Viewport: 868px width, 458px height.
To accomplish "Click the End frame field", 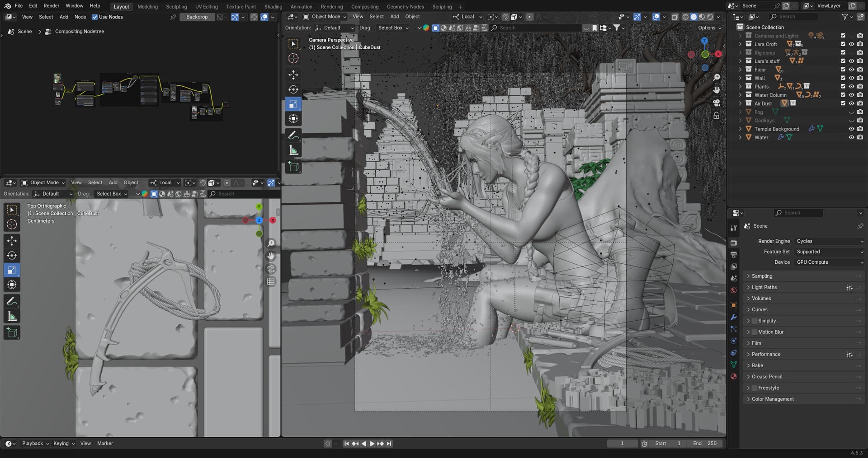I will coord(705,444).
